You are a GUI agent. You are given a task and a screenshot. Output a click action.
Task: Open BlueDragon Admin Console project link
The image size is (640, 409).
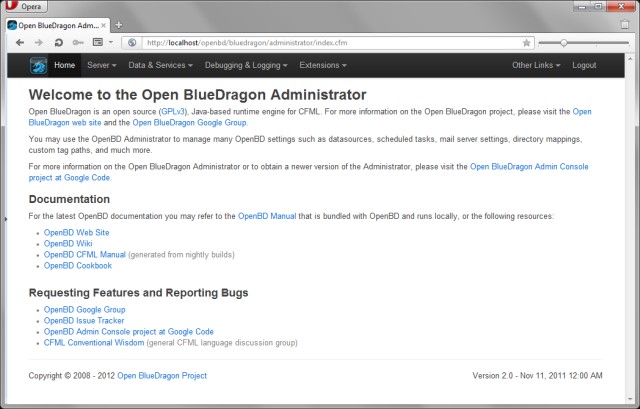click(x=529, y=167)
